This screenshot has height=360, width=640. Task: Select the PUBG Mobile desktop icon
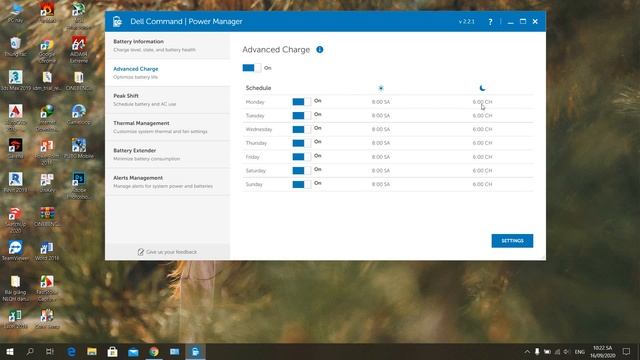pyautogui.click(x=79, y=149)
